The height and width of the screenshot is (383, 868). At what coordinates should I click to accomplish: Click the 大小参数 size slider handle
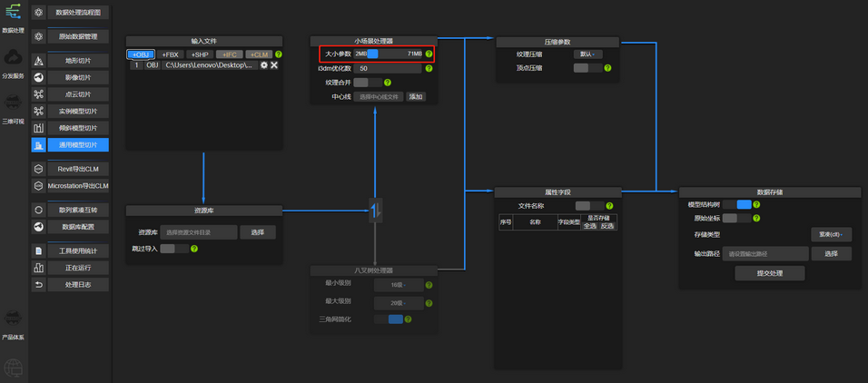click(373, 54)
